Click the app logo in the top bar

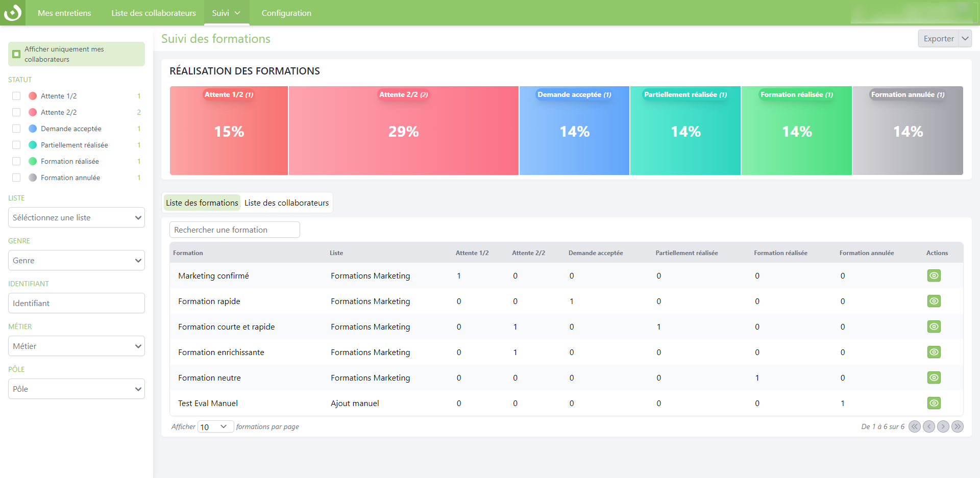pos(13,13)
